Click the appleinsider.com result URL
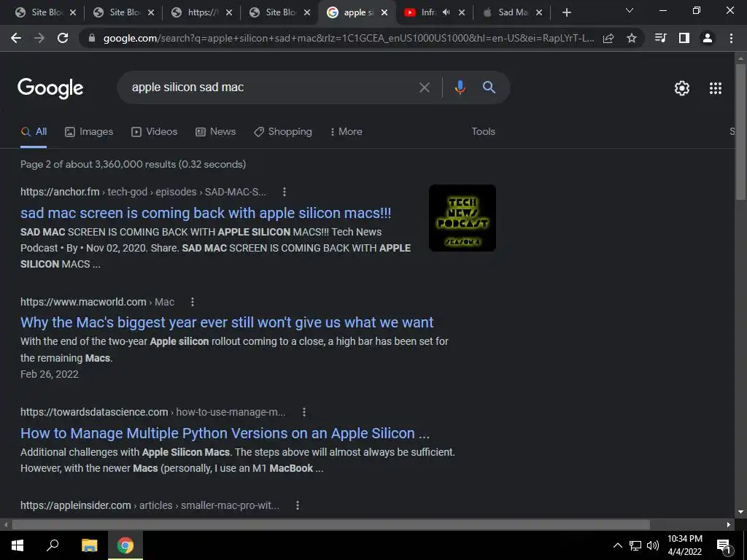747x560 pixels. (150, 505)
